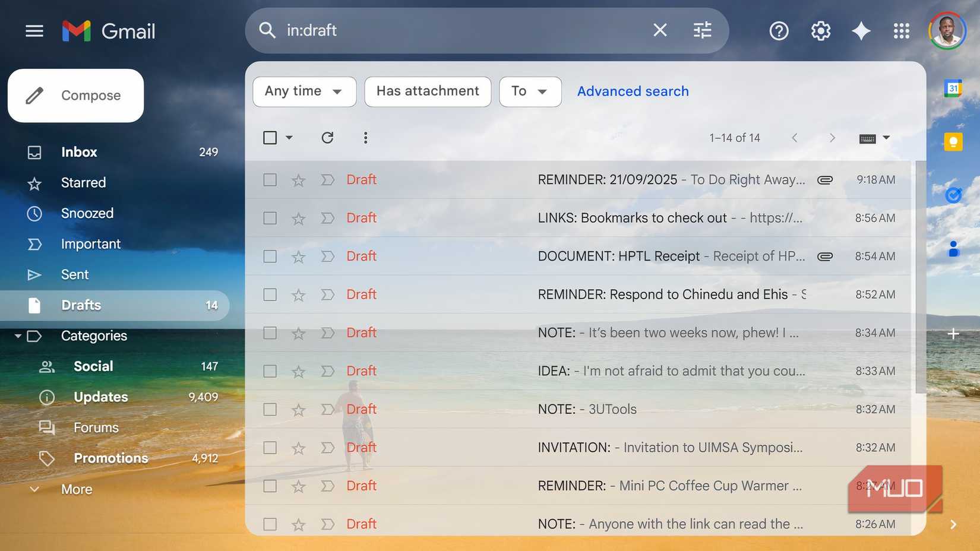
Task: Expand More labels in sidebar
Action: pos(77,489)
